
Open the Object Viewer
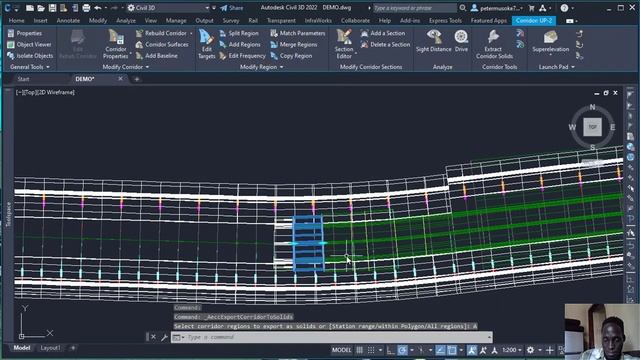[x=30, y=44]
